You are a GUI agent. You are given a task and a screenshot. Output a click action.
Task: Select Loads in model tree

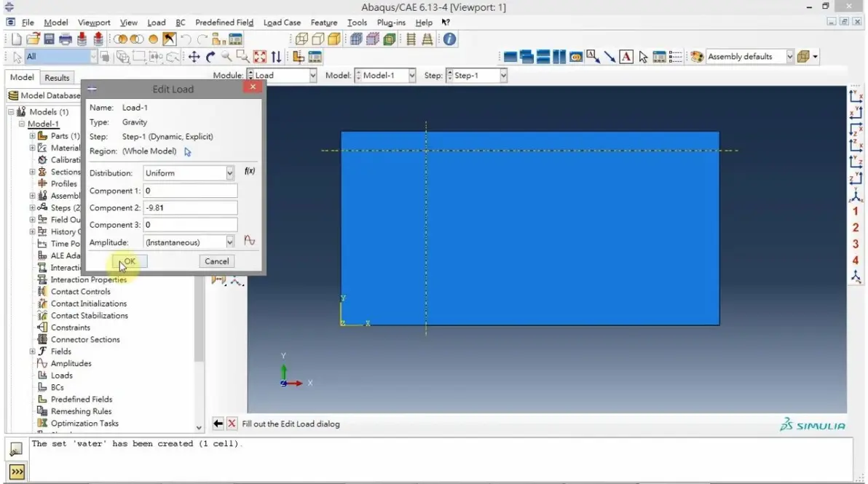coord(61,376)
